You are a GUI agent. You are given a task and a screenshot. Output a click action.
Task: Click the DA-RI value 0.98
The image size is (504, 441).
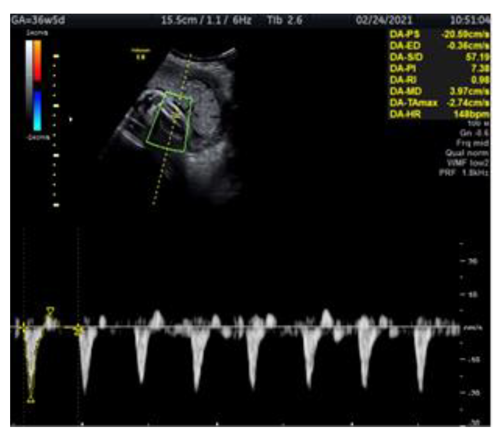click(480, 80)
